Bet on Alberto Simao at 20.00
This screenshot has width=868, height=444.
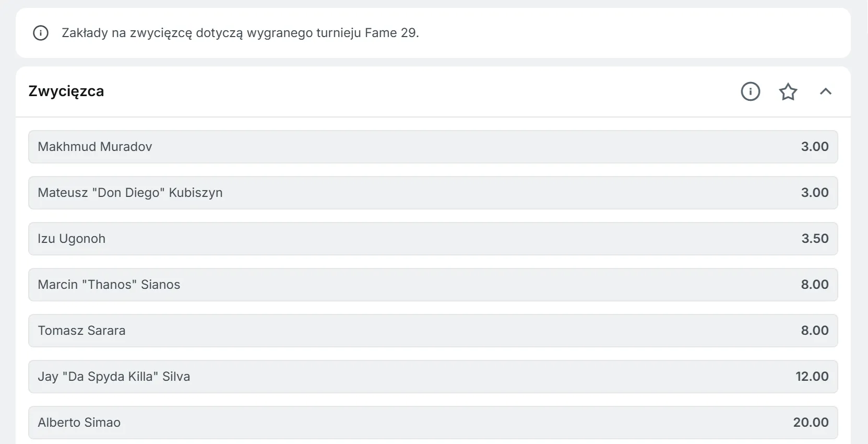coord(432,422)
